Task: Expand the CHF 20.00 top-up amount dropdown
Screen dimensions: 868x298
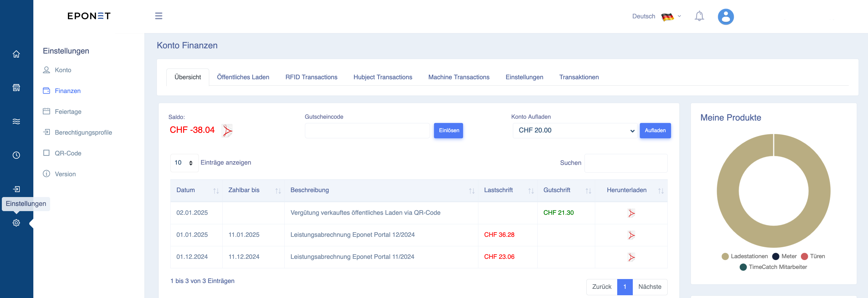Action: [575, 130]
